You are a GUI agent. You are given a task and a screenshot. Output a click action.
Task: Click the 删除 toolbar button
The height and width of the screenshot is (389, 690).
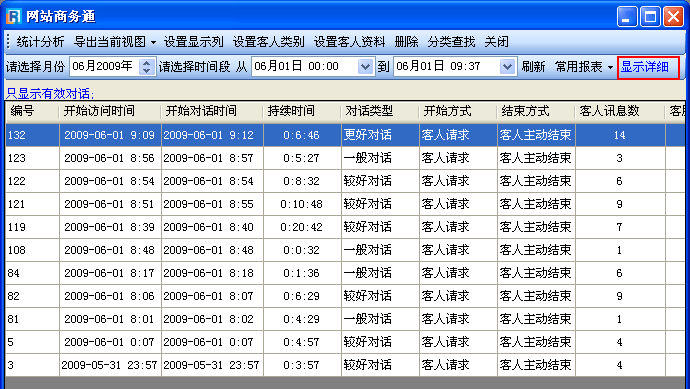(x=406, y=42)
